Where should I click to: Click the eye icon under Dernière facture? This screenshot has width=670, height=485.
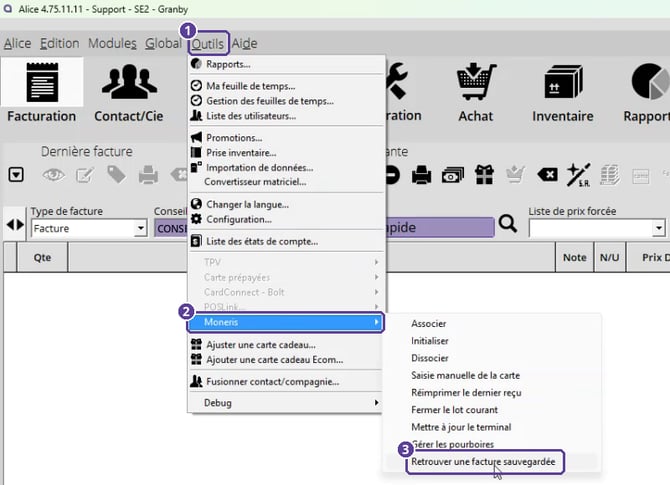point(53,175)
